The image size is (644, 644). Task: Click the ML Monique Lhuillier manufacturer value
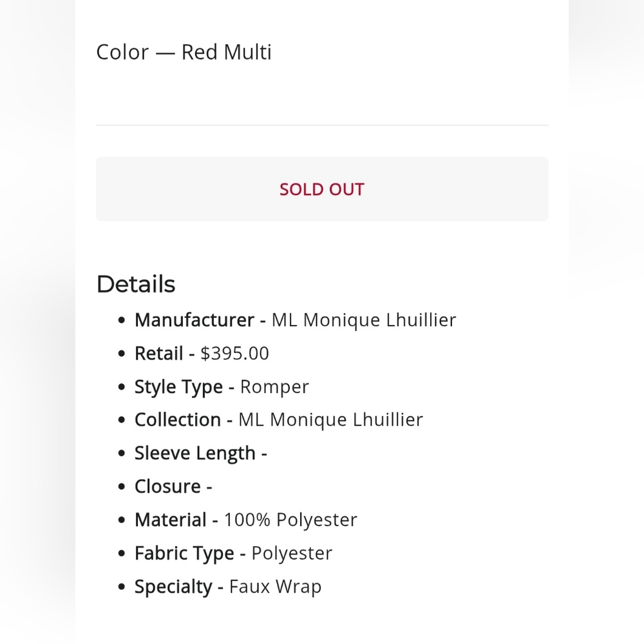364,320
